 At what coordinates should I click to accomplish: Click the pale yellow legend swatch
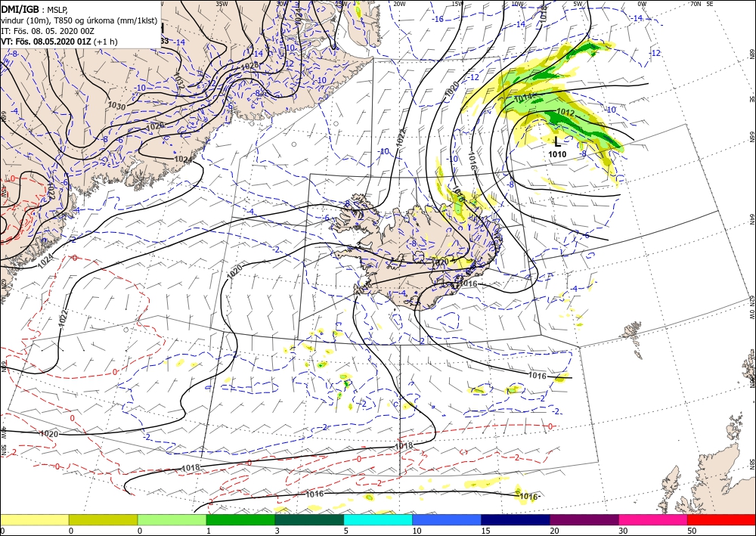tap(34, 520)
